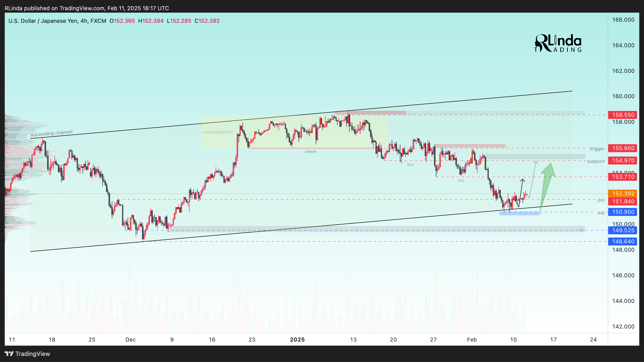Image resolution: width=644 pixels, height=362 pixels.
Task: Click the blue 150.950 eql price label
Action: (623, 212)
